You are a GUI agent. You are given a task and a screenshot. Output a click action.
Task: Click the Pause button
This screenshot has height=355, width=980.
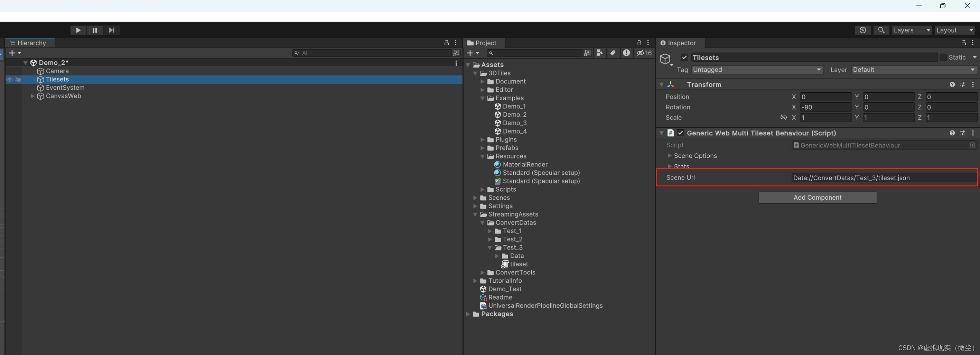click(95, 30)
